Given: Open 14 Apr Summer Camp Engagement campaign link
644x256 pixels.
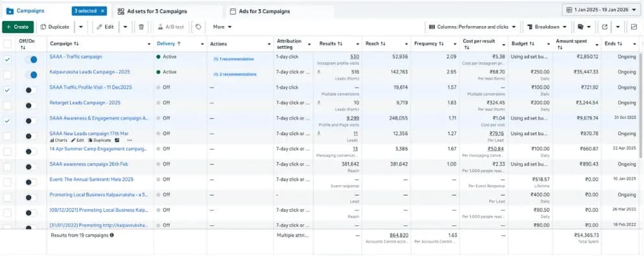Looking at the screenshot, I should (98, 149).
